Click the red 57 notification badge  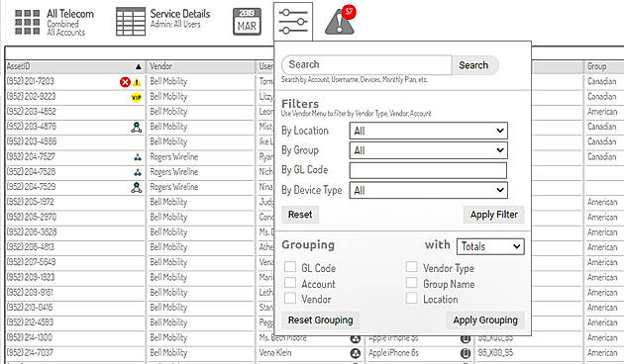[349, 12]
